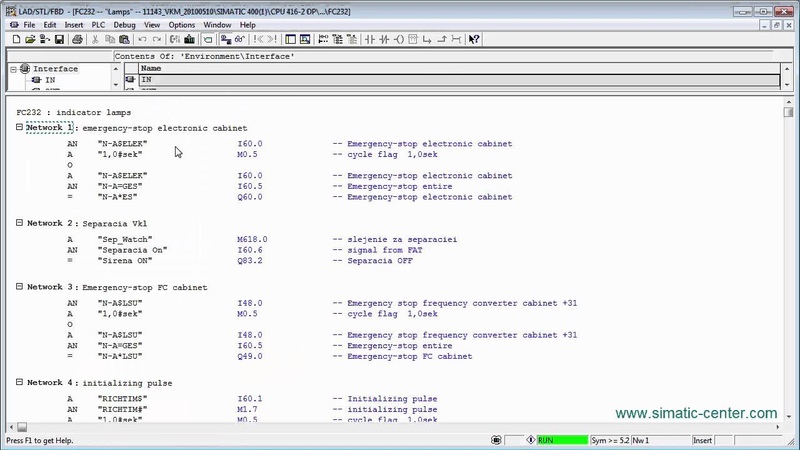Screen dimensions: 800x450
Task: Insert a normally closed contact icon
Action: click(384, 39)
